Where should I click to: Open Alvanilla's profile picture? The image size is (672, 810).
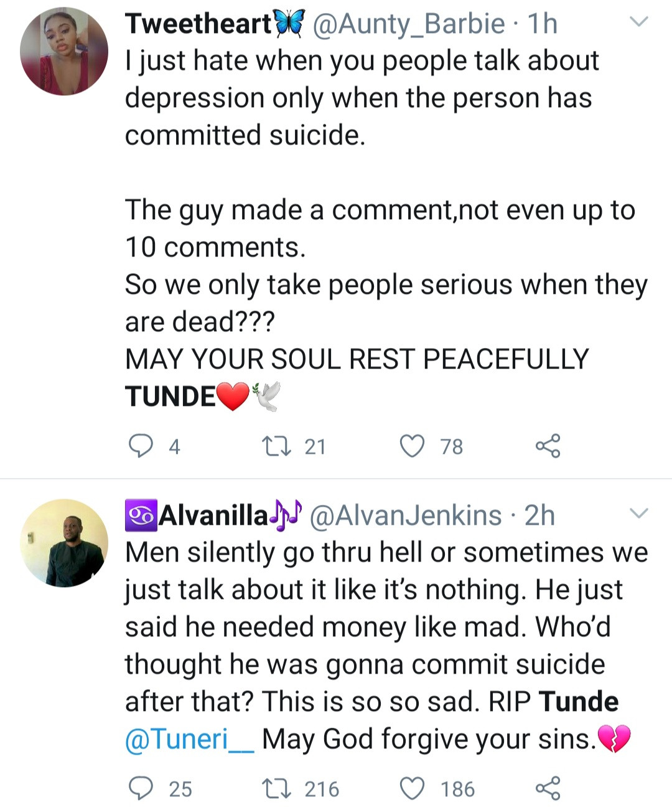click(x=64, y=543)
